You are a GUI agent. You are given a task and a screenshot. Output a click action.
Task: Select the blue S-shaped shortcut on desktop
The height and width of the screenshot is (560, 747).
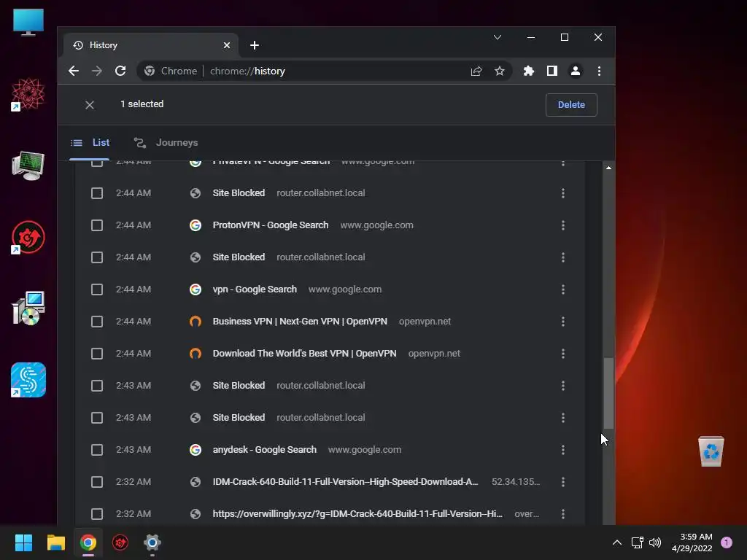coord(28,380)
